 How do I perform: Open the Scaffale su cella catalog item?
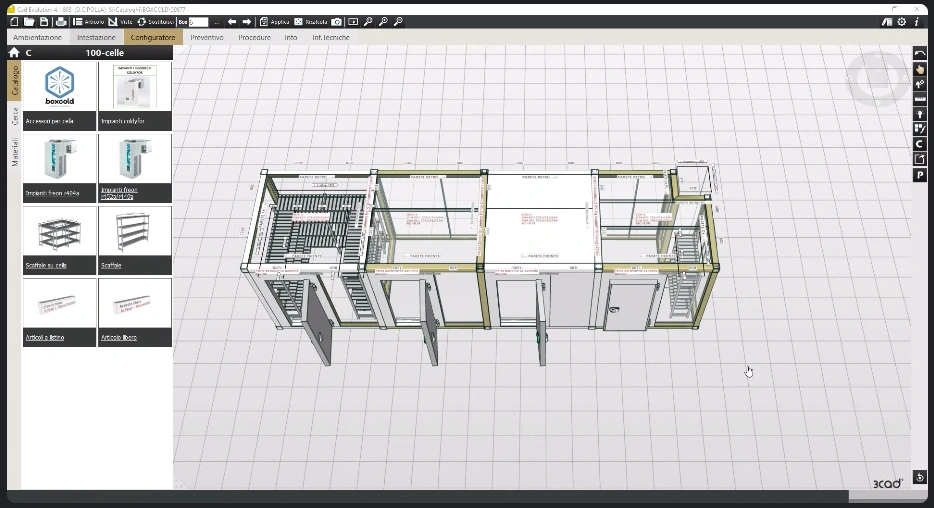[60, 240]
